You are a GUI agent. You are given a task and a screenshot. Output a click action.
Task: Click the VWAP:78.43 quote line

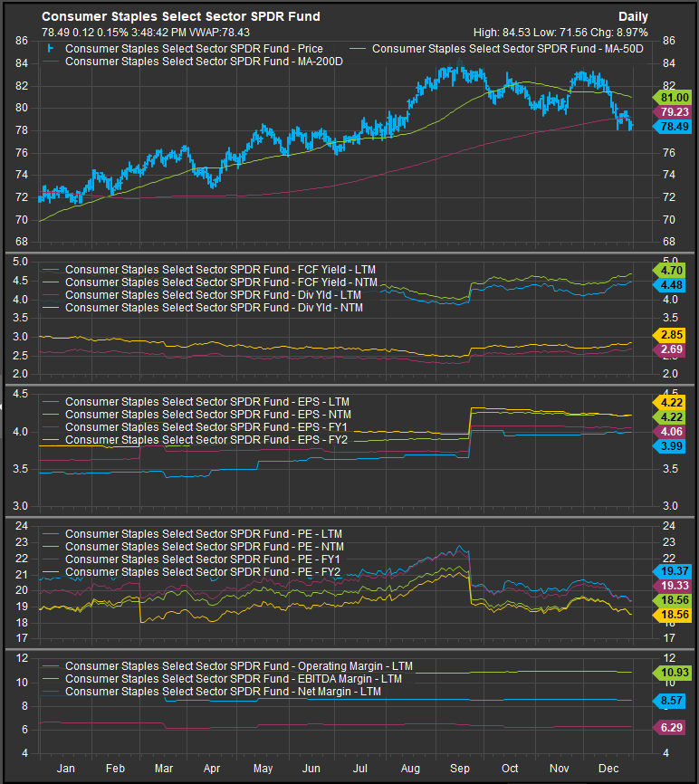146,33
